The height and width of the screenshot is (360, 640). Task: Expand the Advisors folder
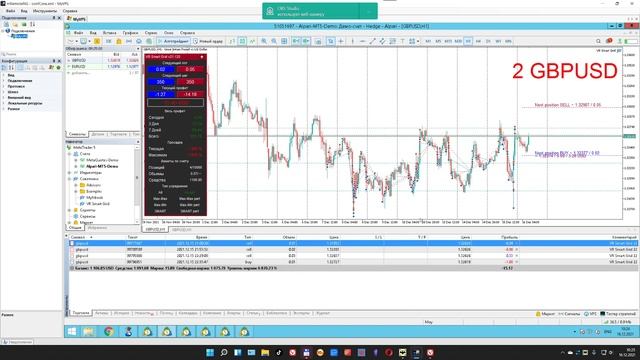(x=76, y=185)
